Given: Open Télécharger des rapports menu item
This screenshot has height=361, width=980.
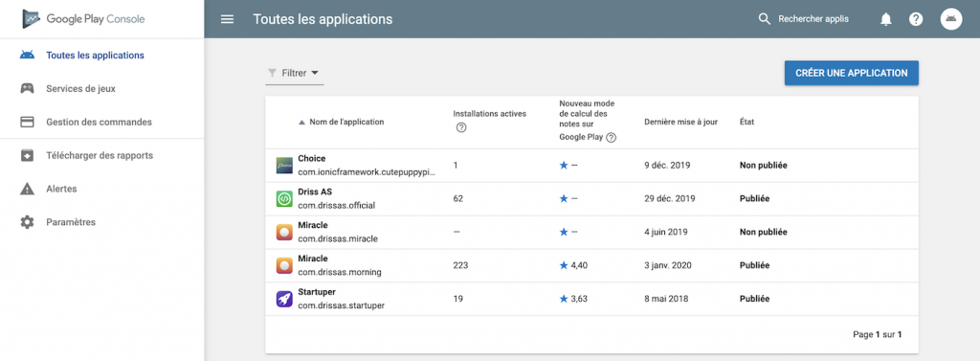Looking at the screenshot, I should click(x=100, y=155).
